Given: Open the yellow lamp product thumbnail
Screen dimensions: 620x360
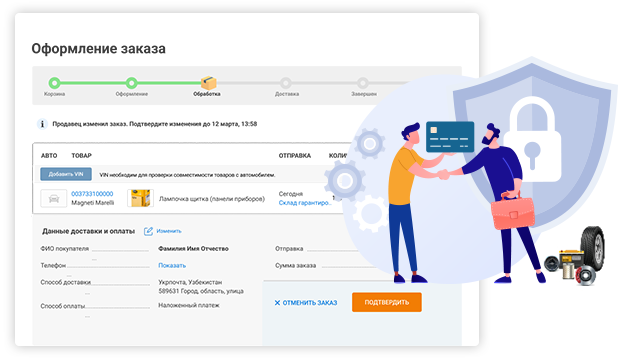Looking at the screenshot, I should (140, 198).
